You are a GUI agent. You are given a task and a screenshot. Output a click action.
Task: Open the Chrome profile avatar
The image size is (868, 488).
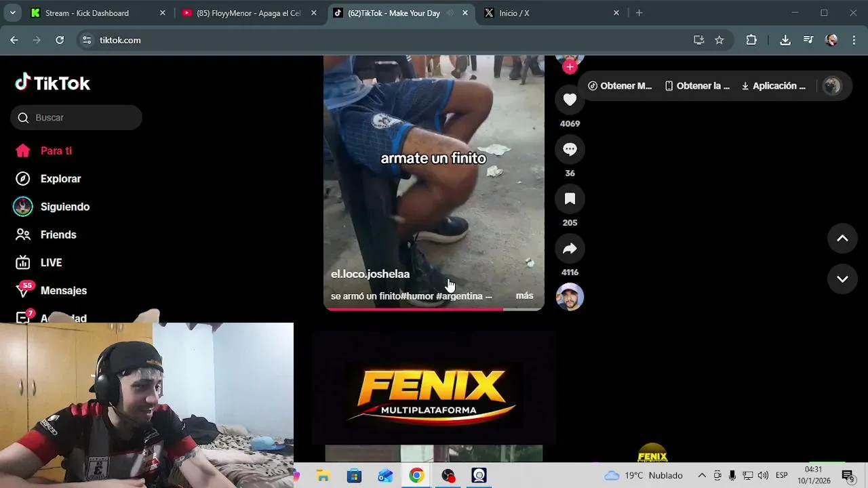[831, 40]
